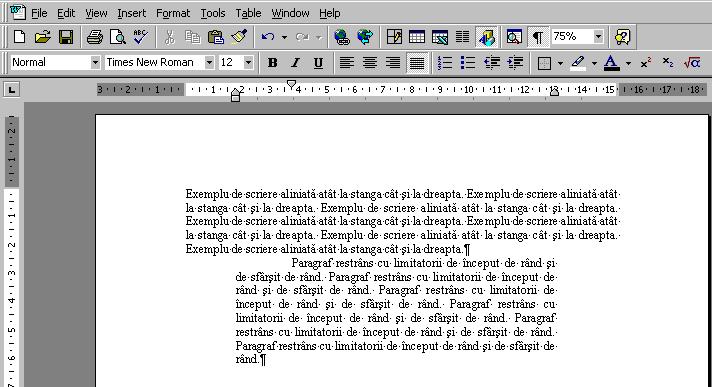Viewport: 712px width, 387px height.
Task: Align the text to the right
Action: click(x=393, y=62)
